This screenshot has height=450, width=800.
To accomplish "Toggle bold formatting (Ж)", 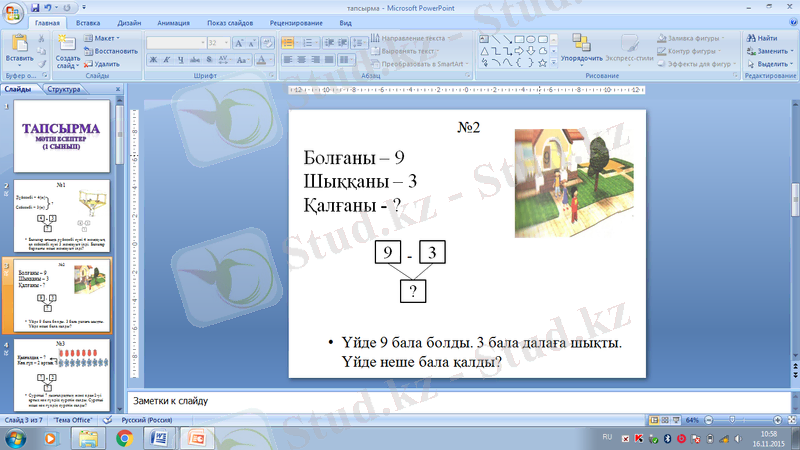I will click(x=154, y=59).
